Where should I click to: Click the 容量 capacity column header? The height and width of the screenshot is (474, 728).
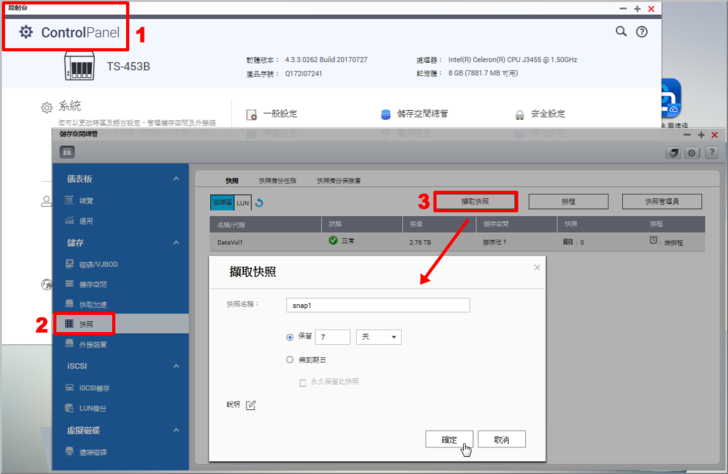click(x=416, y=224)
